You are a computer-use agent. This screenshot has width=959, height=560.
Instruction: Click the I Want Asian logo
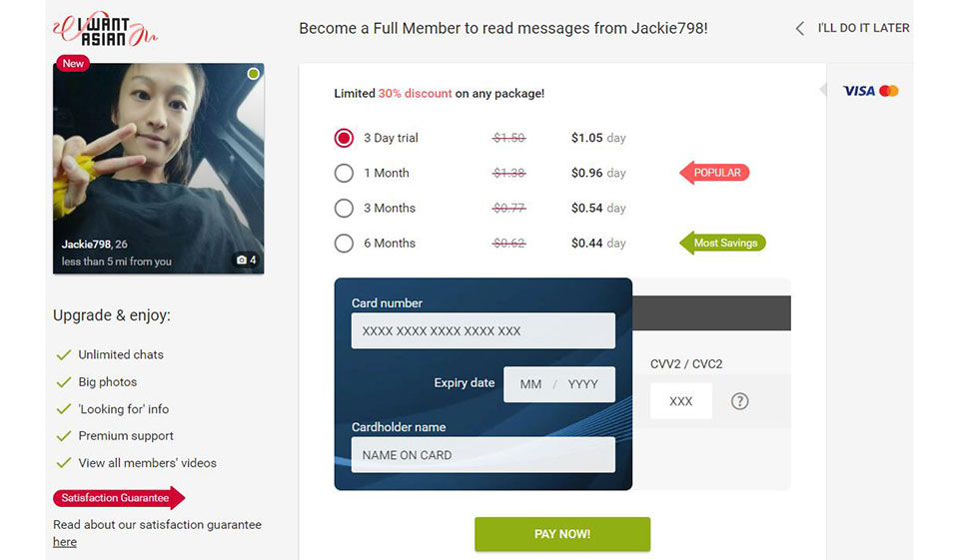coord(105,29)
